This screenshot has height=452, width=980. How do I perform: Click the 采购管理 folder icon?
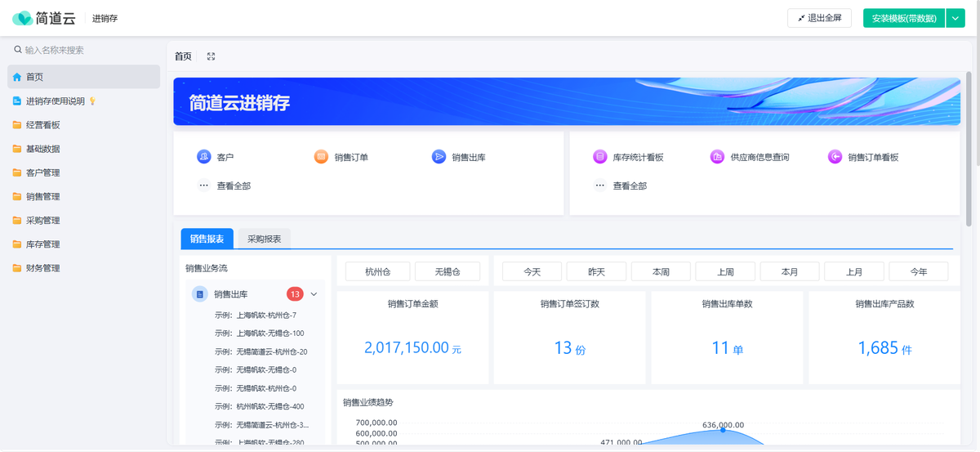[x=17, y=220]
